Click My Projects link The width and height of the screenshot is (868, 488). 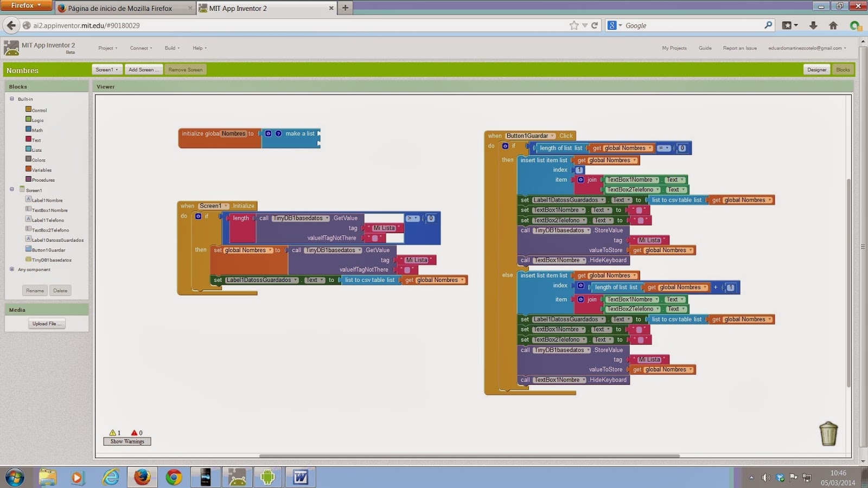point(673,48)
